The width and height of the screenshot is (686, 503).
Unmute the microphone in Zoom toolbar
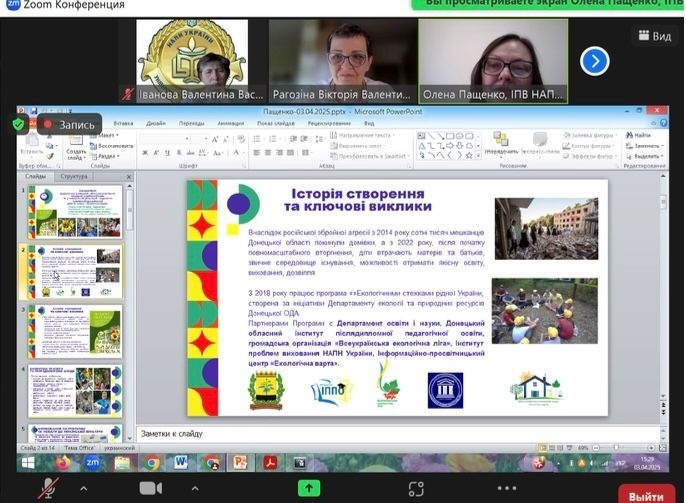[x=48, y=487]
